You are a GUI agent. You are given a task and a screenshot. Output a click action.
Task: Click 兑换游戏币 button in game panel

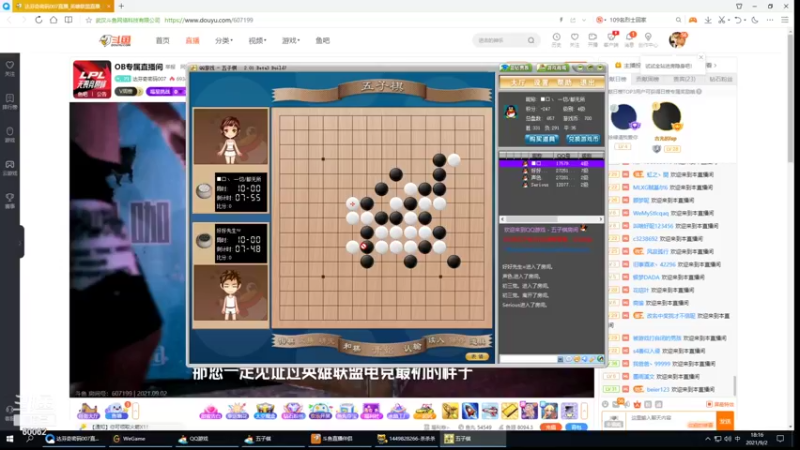[x=583, y=139]
